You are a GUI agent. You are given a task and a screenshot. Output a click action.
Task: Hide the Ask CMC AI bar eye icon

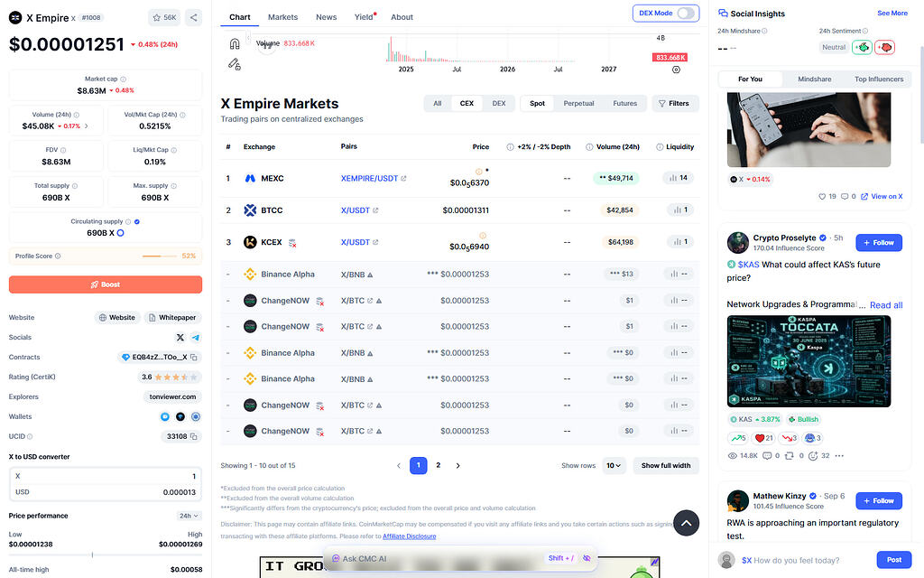(x=587, y=558)
